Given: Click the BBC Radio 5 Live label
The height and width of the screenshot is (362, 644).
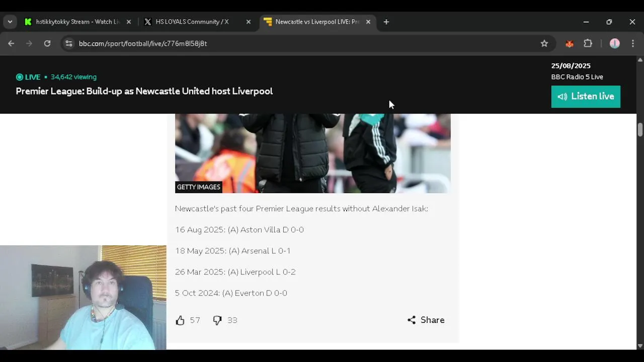Looking at the screenshot, I should pyautogui.click(x=577, y=77).
